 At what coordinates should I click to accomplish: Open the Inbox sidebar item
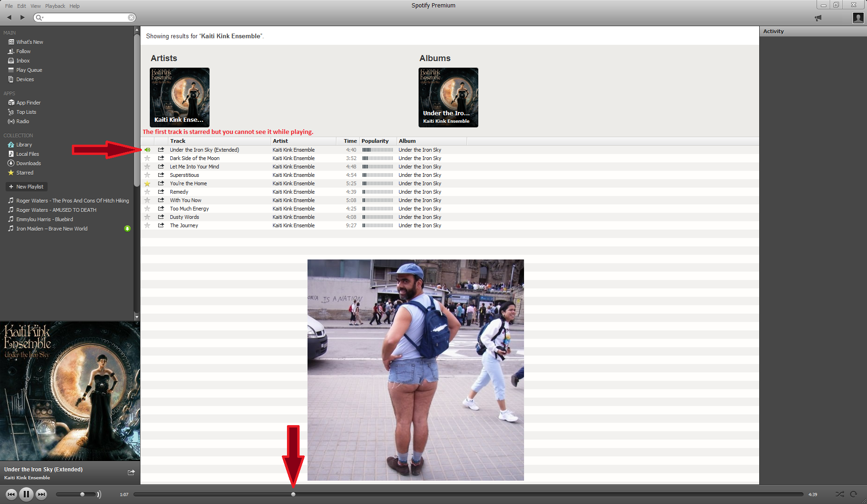tap(23, 61)
